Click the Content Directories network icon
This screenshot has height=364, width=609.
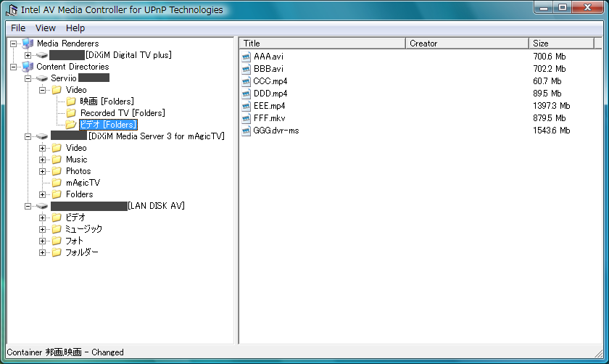point(28,67)
